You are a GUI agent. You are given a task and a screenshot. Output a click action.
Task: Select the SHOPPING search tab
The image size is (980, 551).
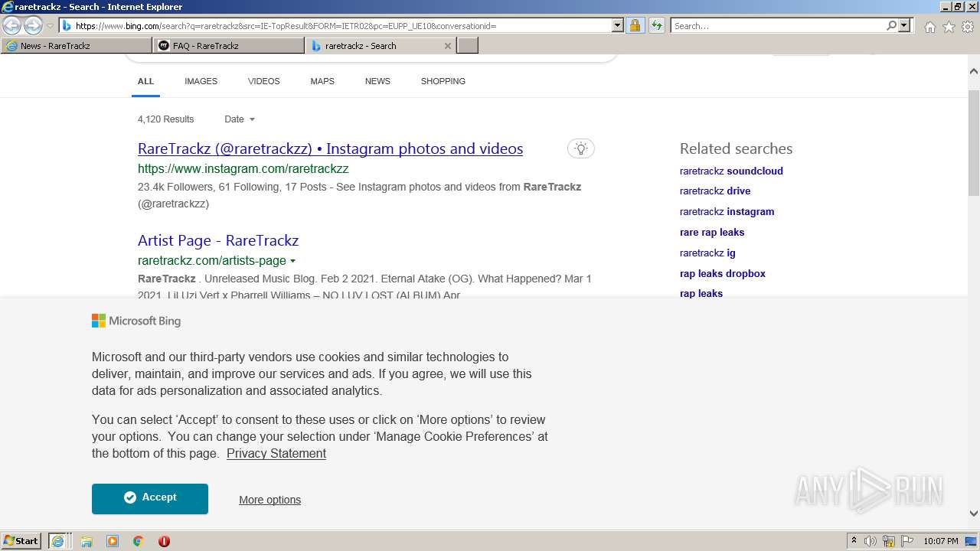pos(443,81)
